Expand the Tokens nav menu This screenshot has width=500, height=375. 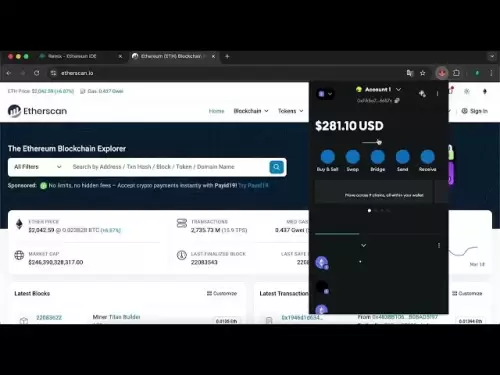[x=291, y=111]
